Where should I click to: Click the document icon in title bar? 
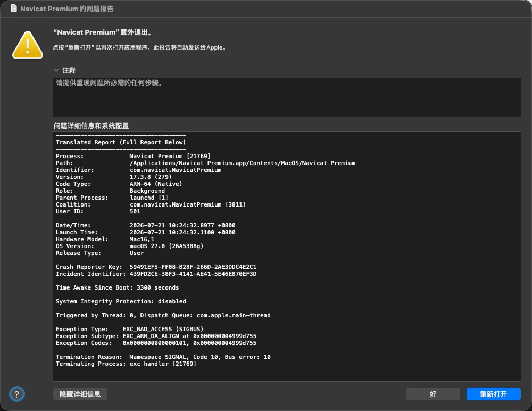coord(14,8)
